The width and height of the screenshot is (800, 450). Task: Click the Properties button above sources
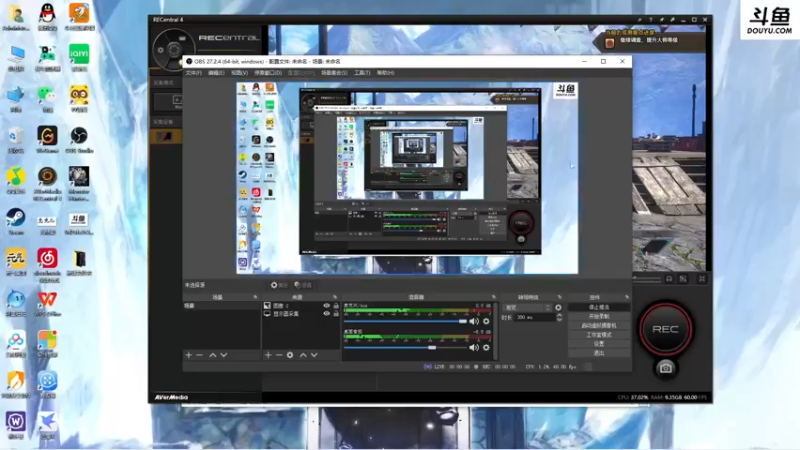point(279,285)
